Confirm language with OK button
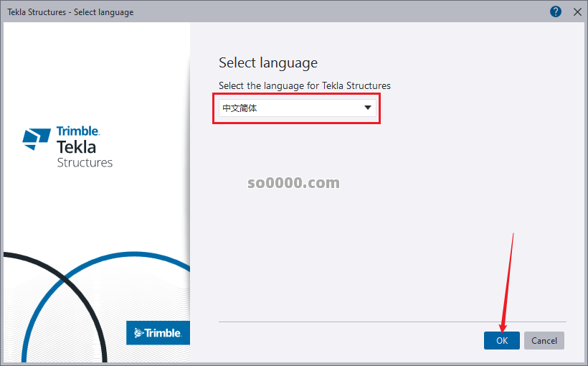The width and height of the screenshot is (588, 366). point(501,340)
